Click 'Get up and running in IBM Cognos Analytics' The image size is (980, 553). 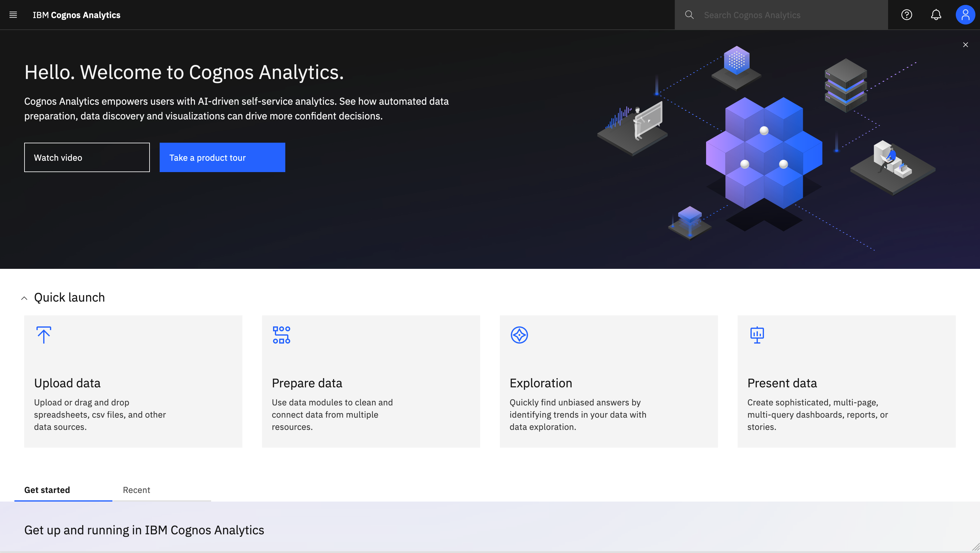point(144,530)
